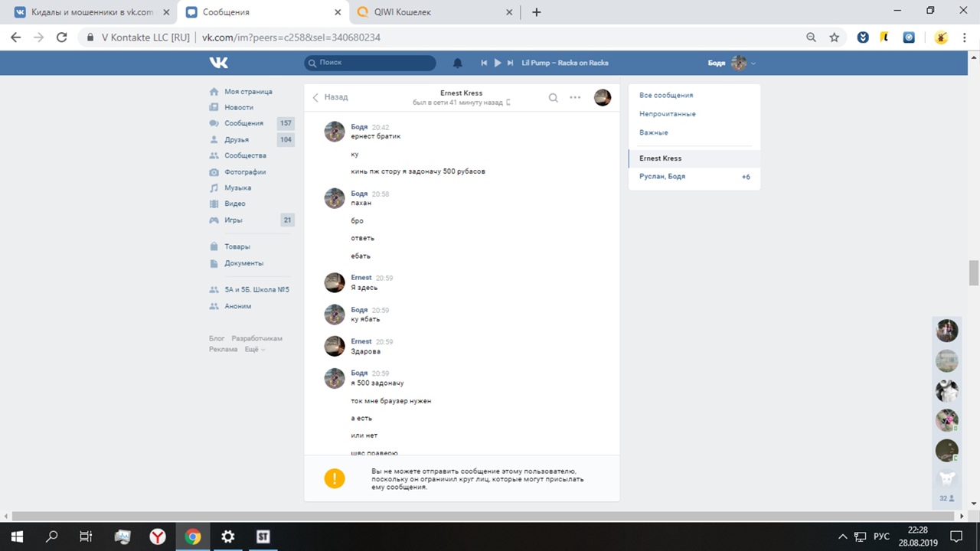Open the Руслан, Бодя conversation

662,177
